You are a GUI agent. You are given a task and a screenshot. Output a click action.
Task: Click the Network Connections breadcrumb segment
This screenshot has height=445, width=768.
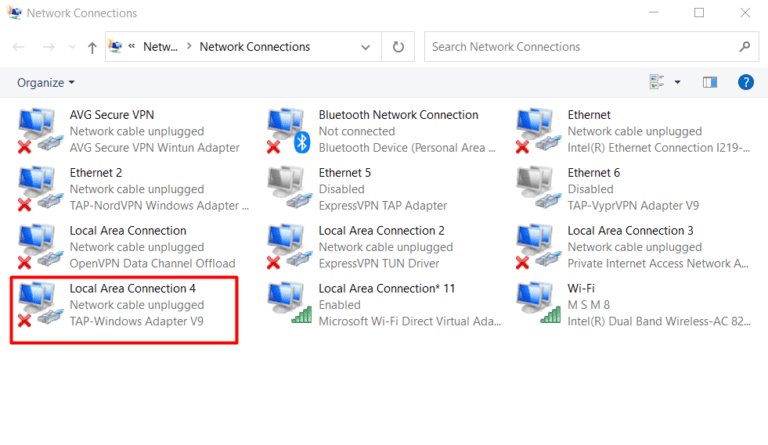coord(254,47)
